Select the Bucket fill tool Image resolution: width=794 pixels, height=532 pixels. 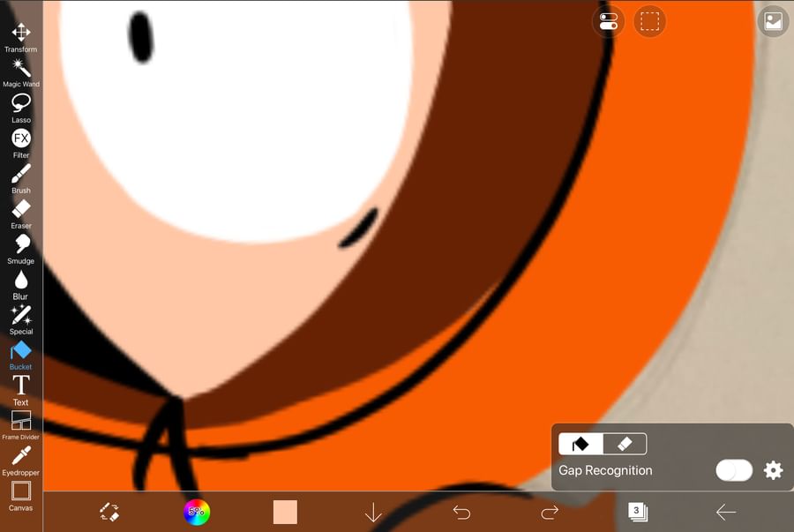point(21,356)
